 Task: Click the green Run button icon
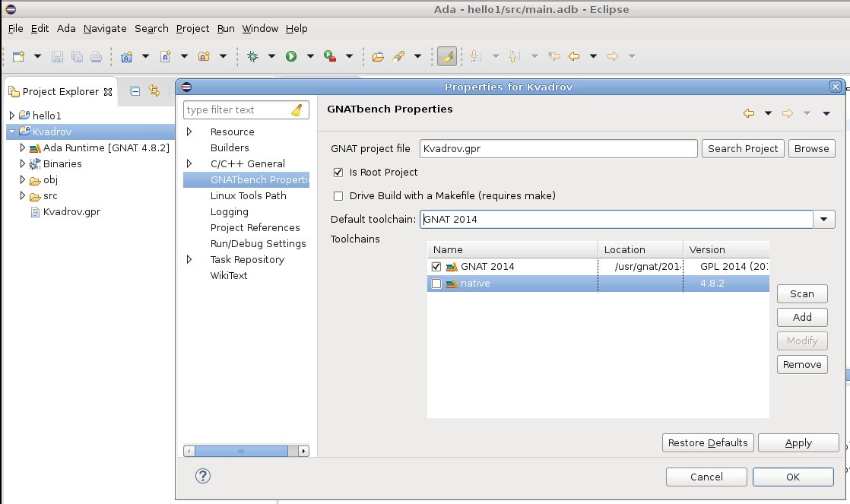[x=291, y=56]
